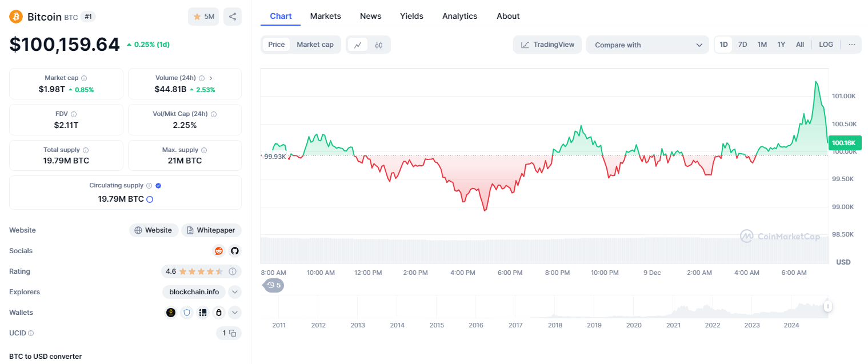The image size is (868, 364).
Task: Open the Reddit social link icon
Action: point(219,251)
